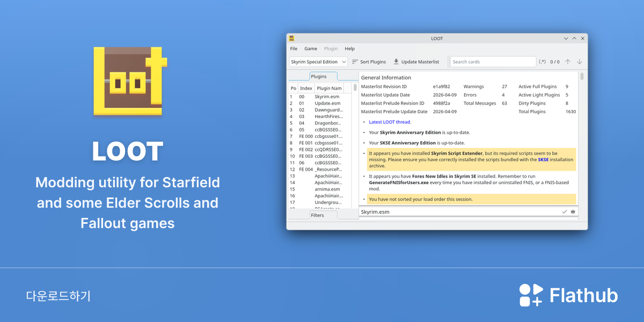Select the plugin row with index 06
This screenshot has width=644, height=322.
click(320, 163)
